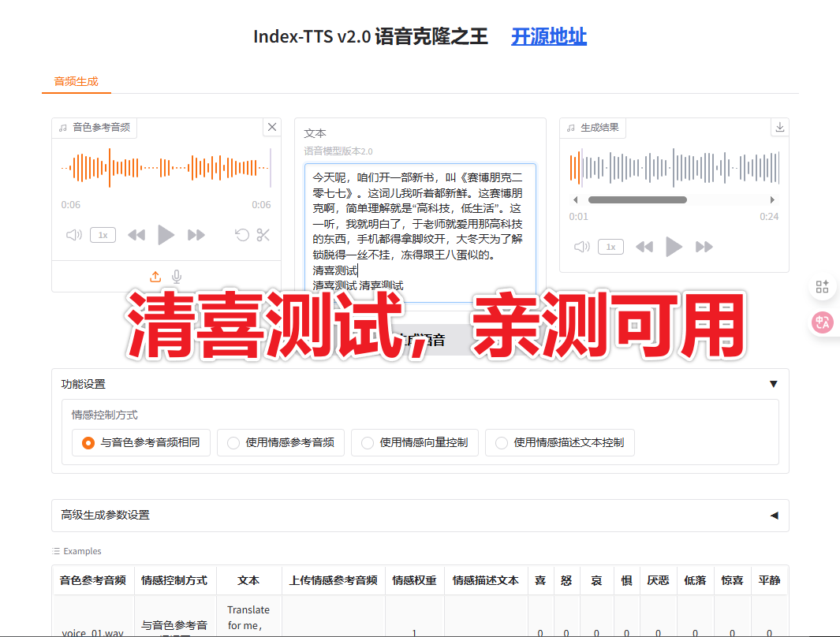
Task: Download the generated speech result
Action: [x=779, y=127]
